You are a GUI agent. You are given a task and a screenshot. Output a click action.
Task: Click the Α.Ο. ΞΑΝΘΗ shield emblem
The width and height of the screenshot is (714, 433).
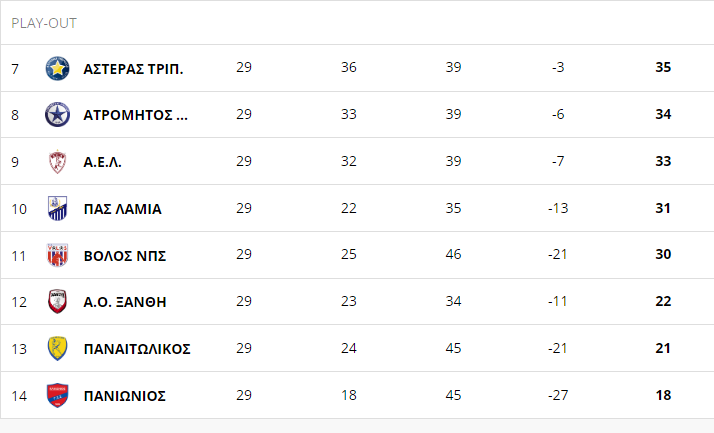click(x=57, y=301)
